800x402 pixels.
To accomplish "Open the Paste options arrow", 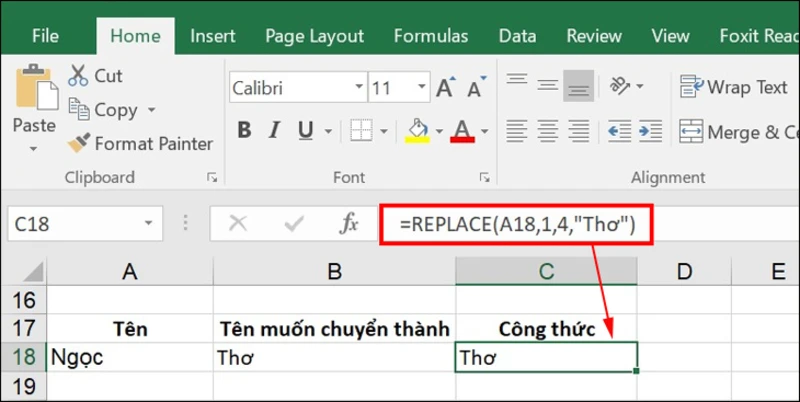I will coord(33,149).
